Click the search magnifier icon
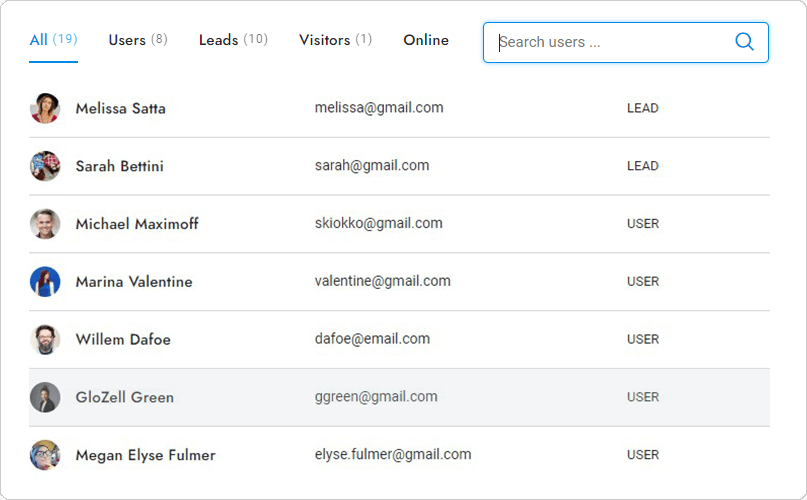Viewport: 807px width, 500px height. point(744,42)
